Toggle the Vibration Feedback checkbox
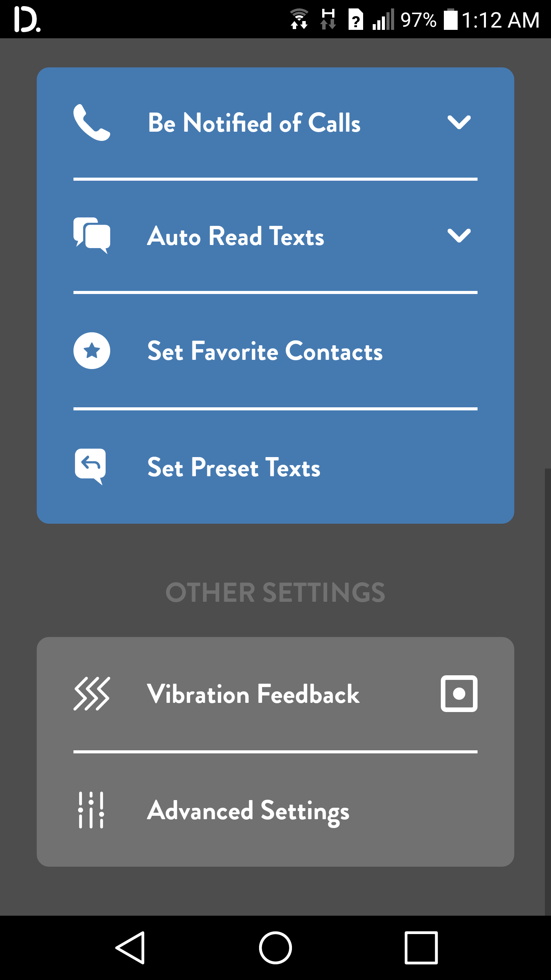This screenshot has width=551, height=980. point(459,694)
